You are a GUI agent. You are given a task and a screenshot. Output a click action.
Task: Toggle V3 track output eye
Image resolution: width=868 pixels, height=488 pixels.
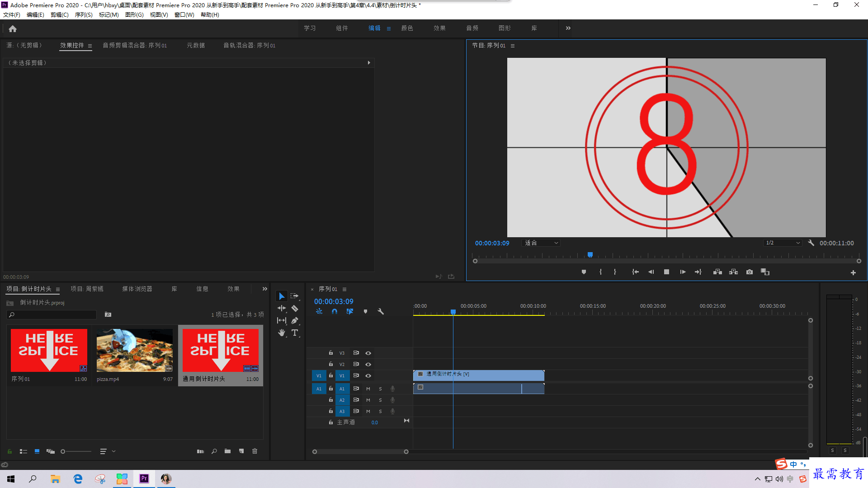368,353
